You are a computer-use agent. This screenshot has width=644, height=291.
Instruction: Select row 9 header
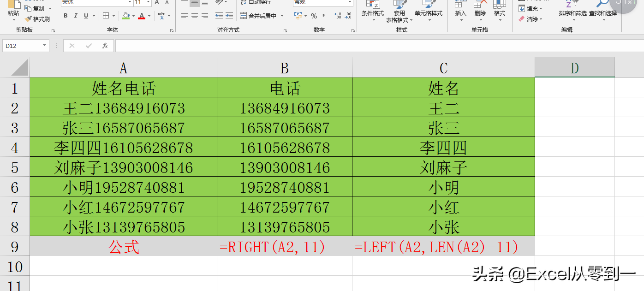(15, 246)
